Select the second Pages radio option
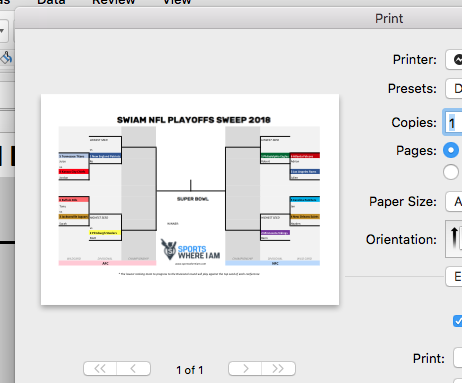This screenshot has width=462, height=383. (x=451, y=172)
